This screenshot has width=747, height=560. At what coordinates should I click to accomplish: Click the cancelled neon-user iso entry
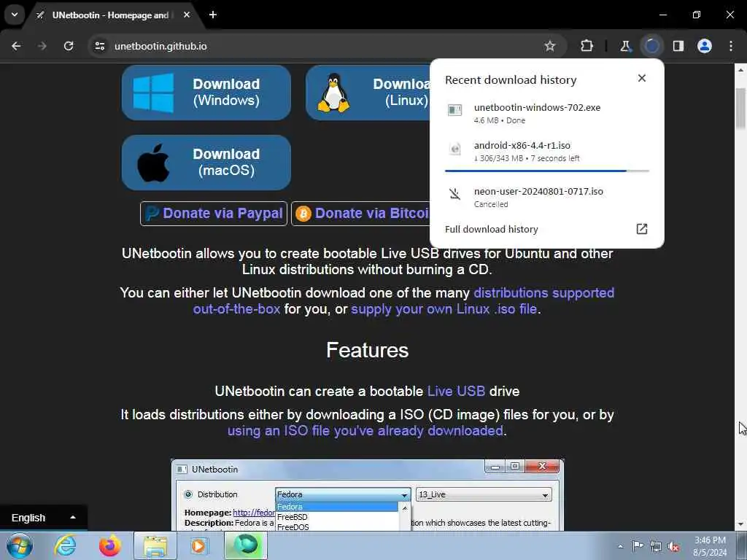point(546,197)
